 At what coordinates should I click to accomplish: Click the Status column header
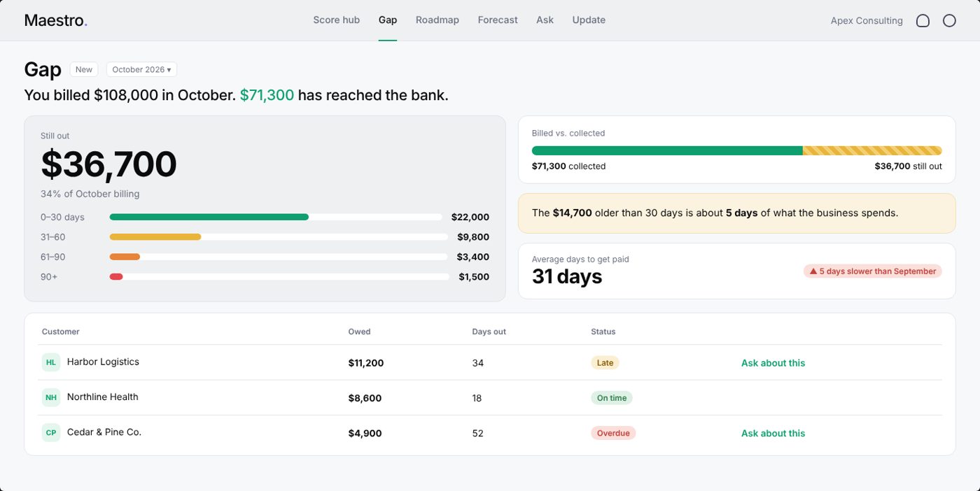603,332
